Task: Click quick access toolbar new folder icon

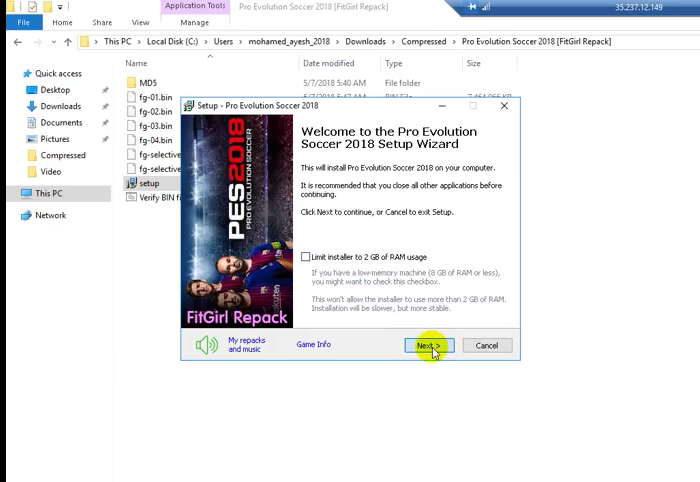Action: click(47, 6)
